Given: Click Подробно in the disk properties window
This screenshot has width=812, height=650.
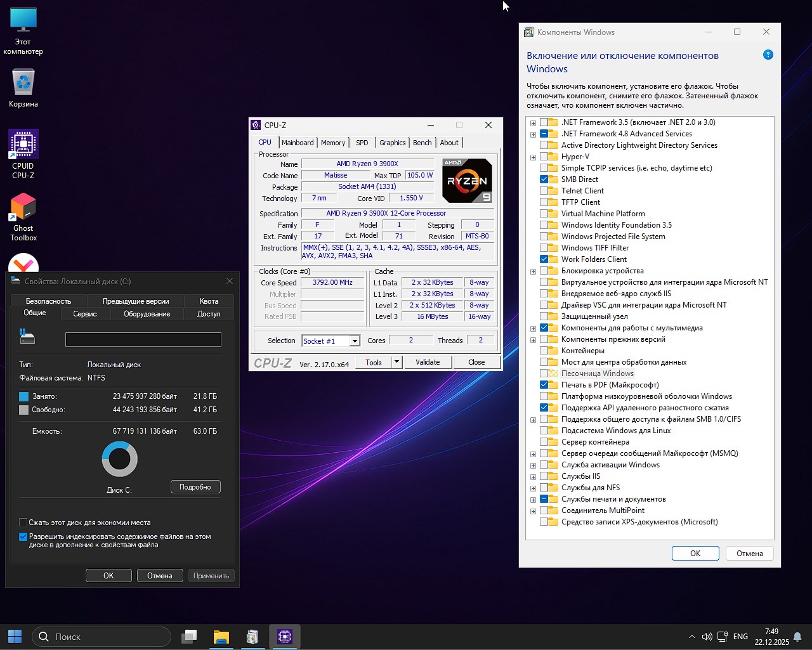Looking at the screenshot, I should [195, 486].
